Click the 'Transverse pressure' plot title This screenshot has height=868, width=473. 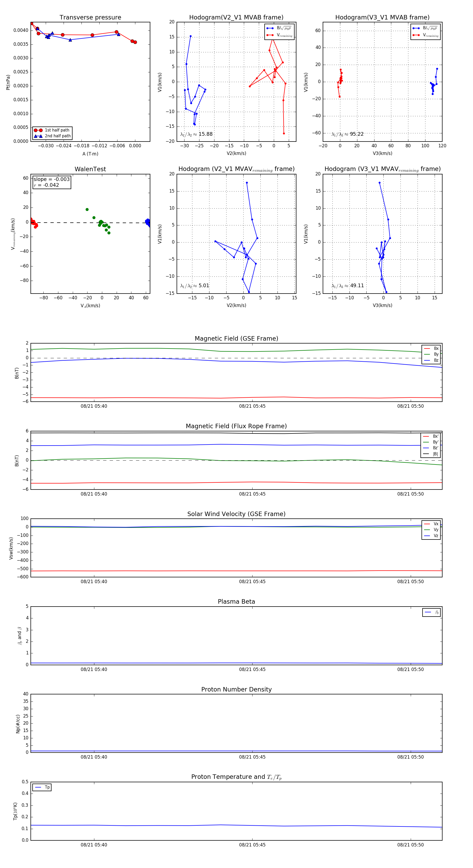[90, 18]
